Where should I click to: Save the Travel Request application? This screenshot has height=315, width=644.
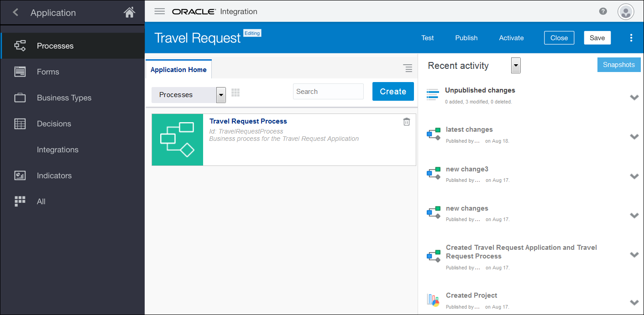[597, 38]
